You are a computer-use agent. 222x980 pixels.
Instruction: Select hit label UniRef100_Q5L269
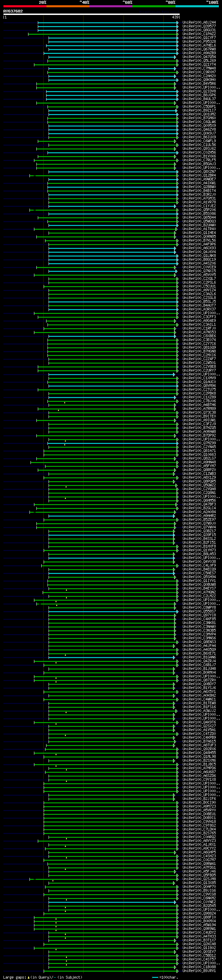pyautogui.click(x=199, y=60)
